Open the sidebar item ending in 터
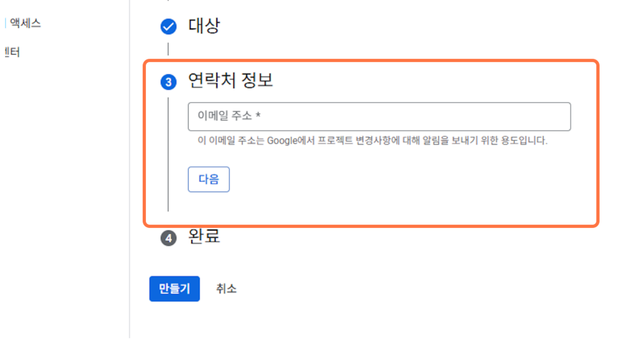644x339 pixels. click(x=12, y=52)
